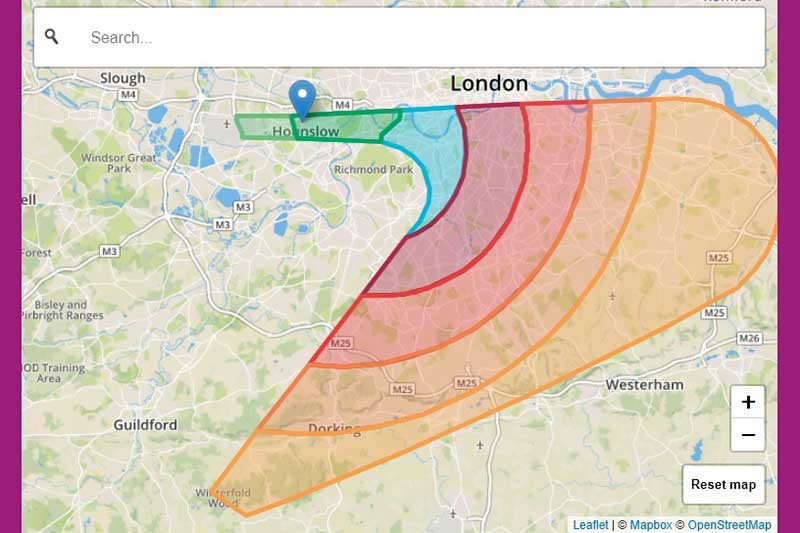Focus the Search text field
Viewport: 800px width, 533px height.
point(399,37)
